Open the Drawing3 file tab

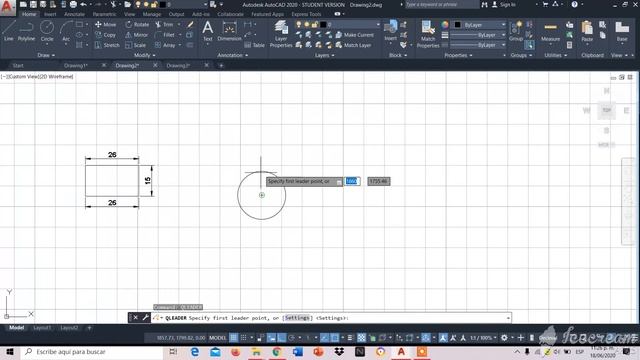pos(178,65)
